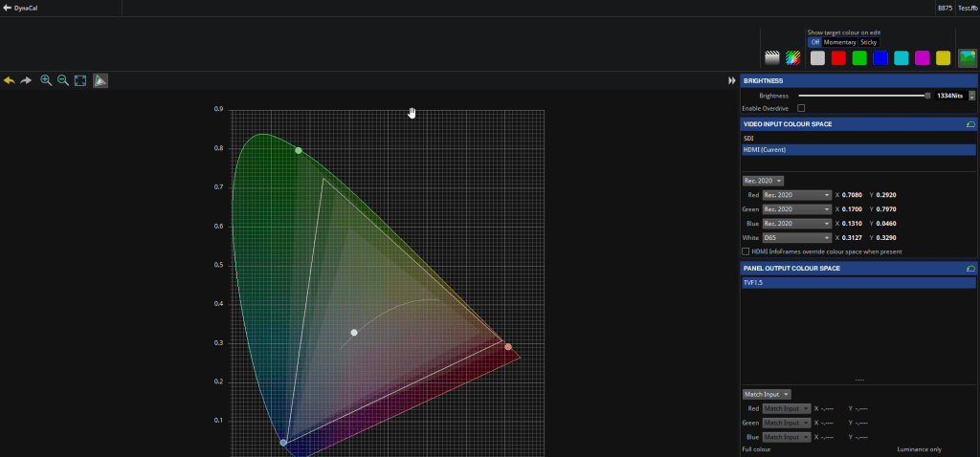The width and height of the screenshot is (980, 457).
Task: Tick HDMI InfoFrames override checkbox
Action: (x=746, y=251)
